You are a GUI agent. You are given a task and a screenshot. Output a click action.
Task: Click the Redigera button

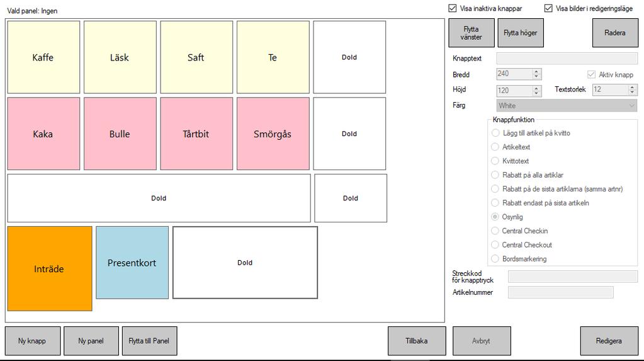click(x=609, y=341)
